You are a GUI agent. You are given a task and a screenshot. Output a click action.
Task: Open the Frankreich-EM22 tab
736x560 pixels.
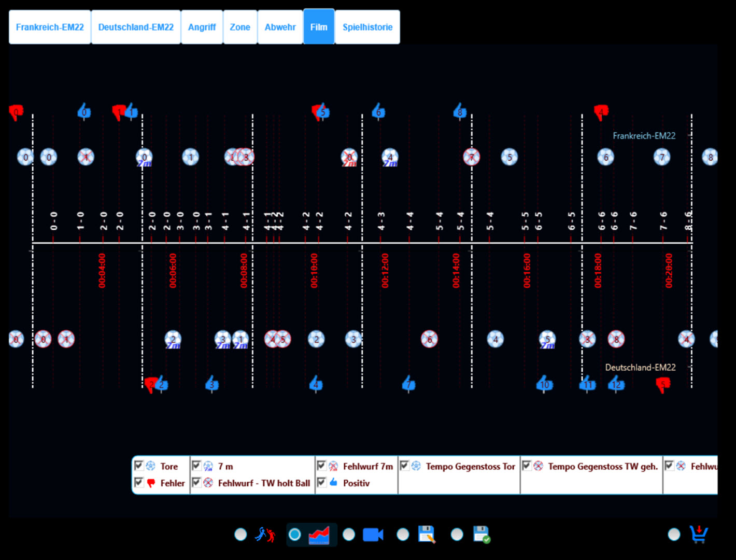pos(50,27)
